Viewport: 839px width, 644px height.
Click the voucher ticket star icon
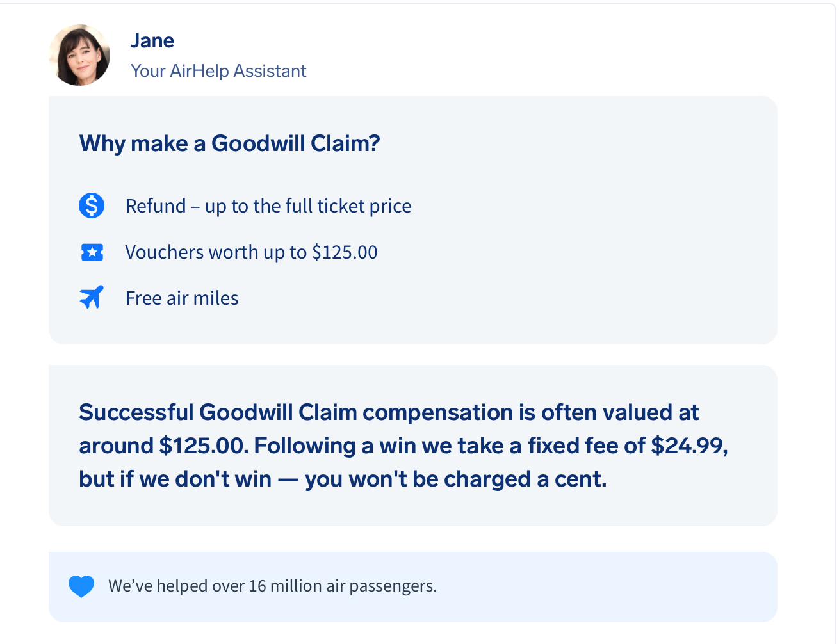[92, 252]
